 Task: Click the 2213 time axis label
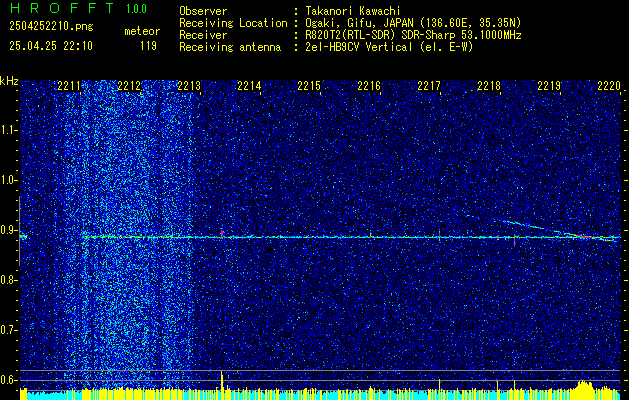point(189,85)
